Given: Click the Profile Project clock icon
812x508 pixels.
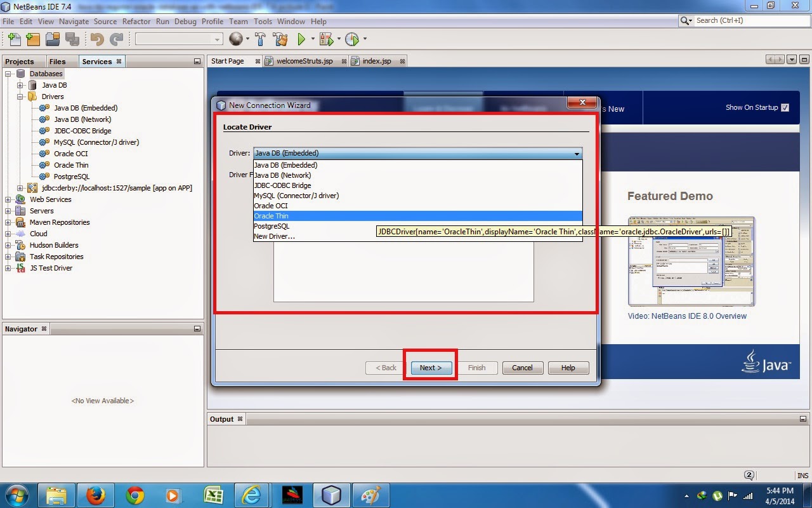Looking at the screenshot, I should [352, 39].
